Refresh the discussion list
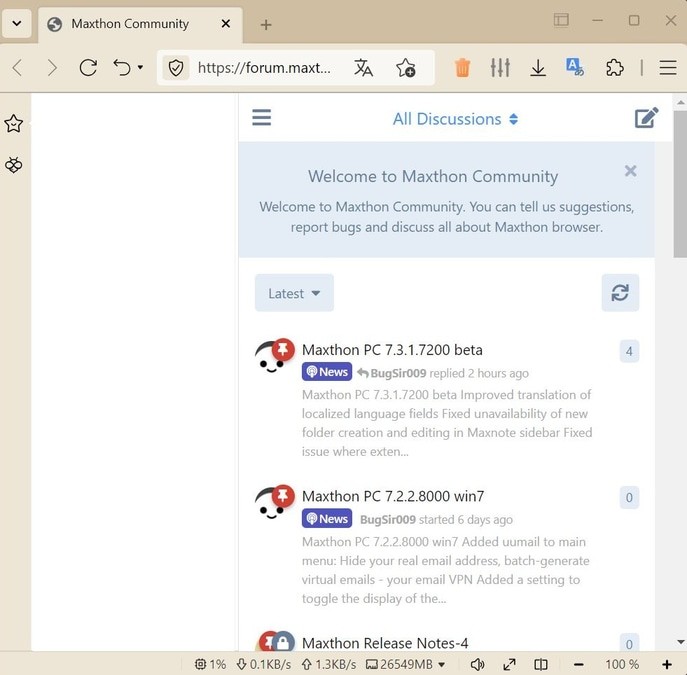687x675 pixels. (x=620, y=293)
